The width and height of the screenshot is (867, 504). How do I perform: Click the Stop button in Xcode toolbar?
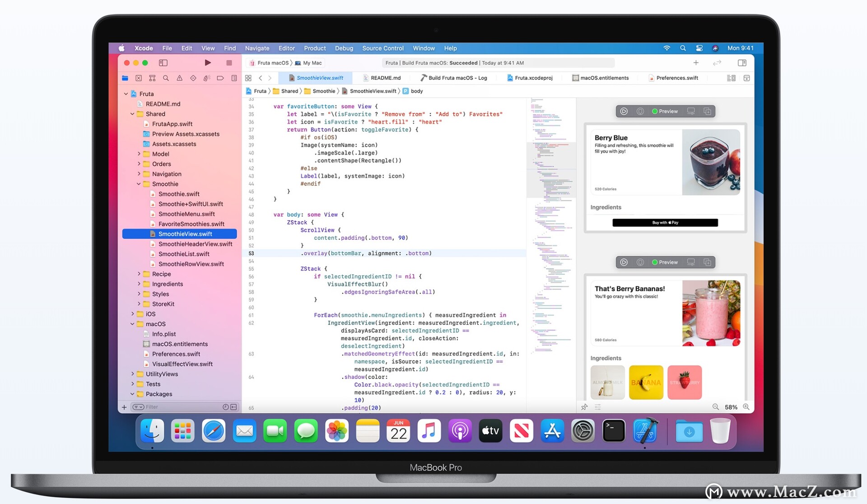click(x=229, y=63)
